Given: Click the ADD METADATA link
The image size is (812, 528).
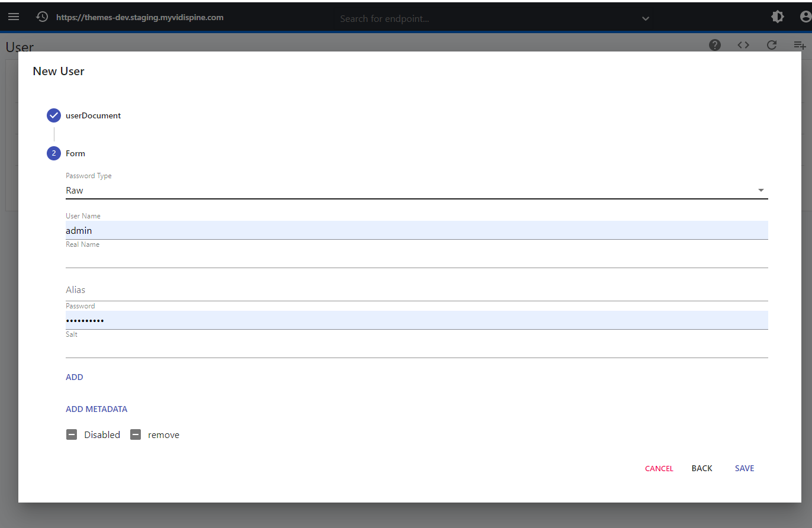Looking at the screenshot, I should 96,409.
